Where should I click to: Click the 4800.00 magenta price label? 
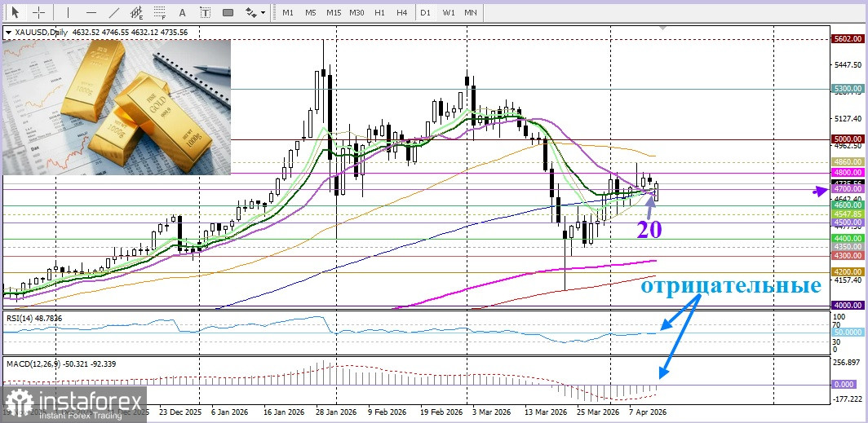pyautogui.click(x=848, y=173)
